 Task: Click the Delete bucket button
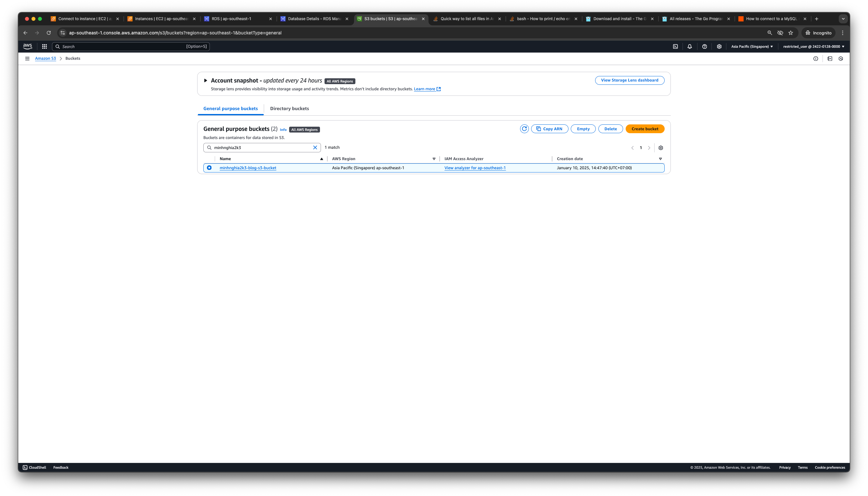[610, 129]
